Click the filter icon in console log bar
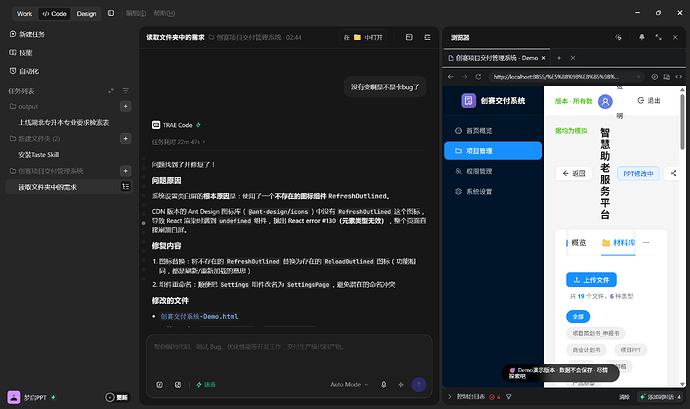 [x=509, y=397]
